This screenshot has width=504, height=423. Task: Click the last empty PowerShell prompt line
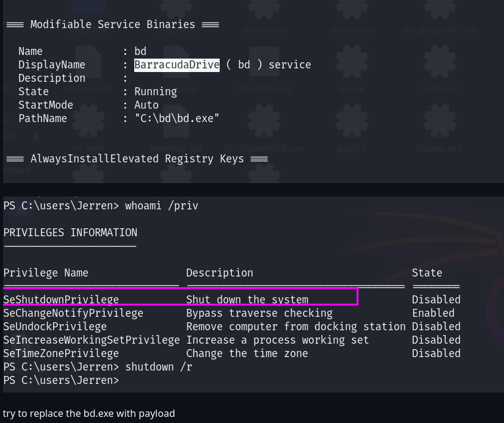61,380
